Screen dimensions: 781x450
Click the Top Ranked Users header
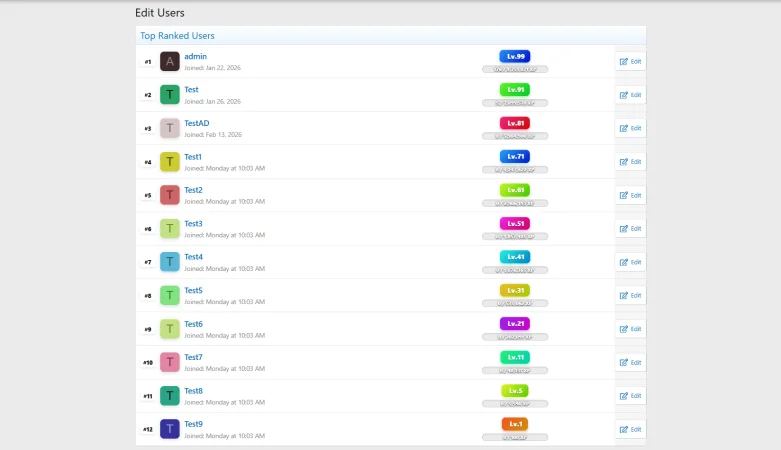coord(177,35)
